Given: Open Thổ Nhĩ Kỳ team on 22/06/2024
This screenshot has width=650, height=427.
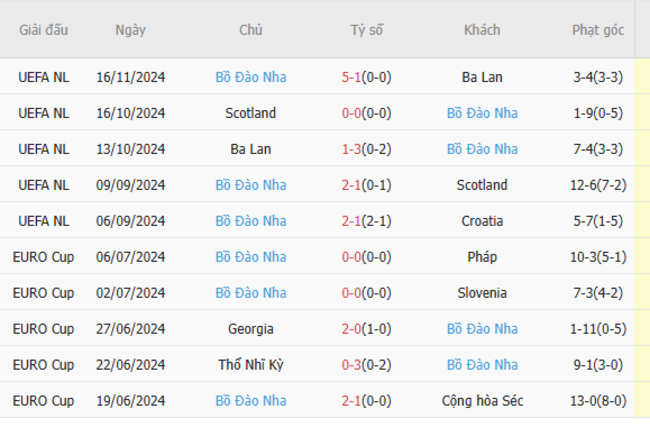Looking at the screenshot, I should tap(250, 365).
